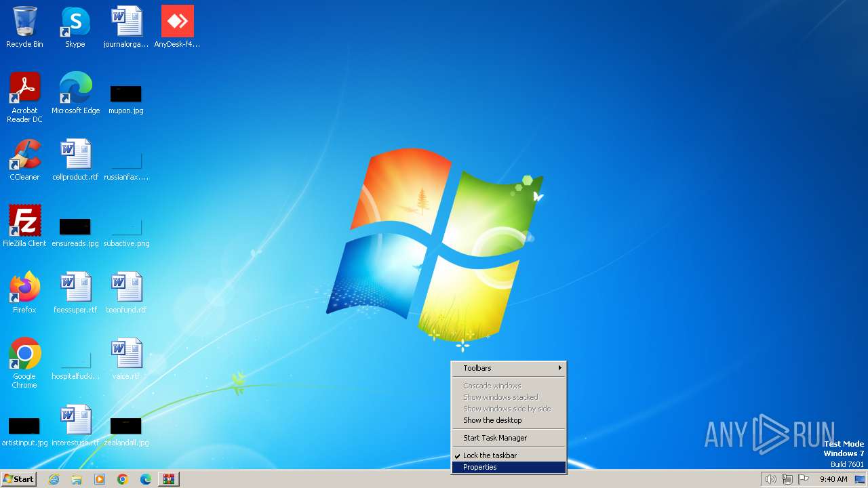Open the volume speaker tray icon
The height and width of the screenshot is (488, 868).
point(770,479)
